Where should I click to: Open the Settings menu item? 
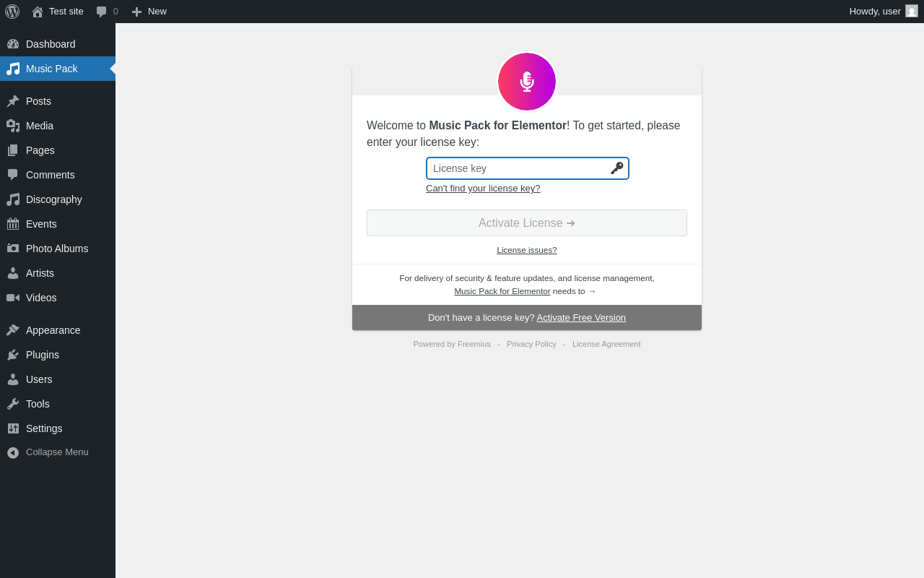58,428
